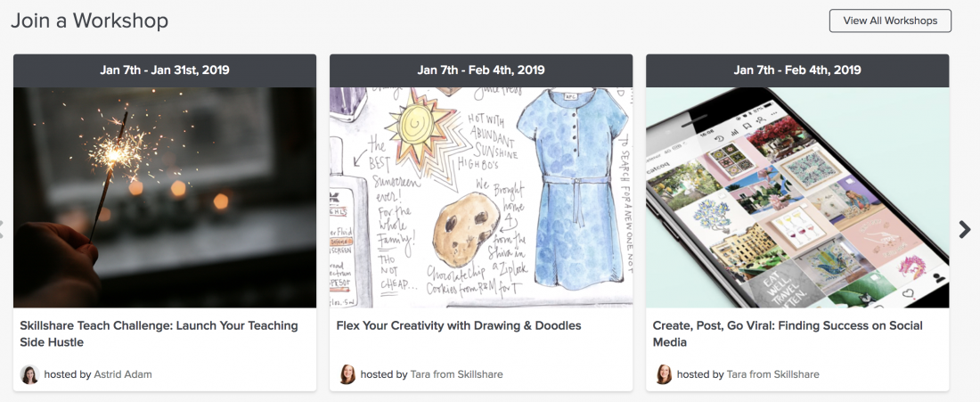Click the Join a Workshop heading
This screenshot has width=980, height=402.
(90, 21)
